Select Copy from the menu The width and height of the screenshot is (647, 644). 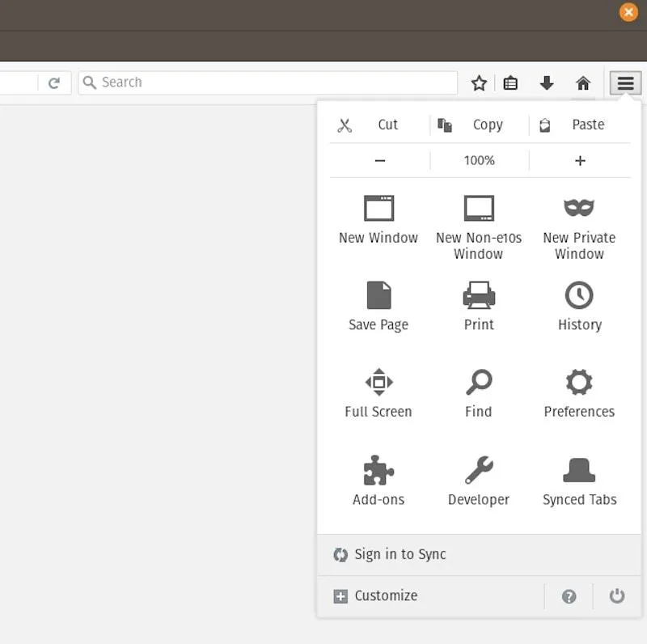474,125
